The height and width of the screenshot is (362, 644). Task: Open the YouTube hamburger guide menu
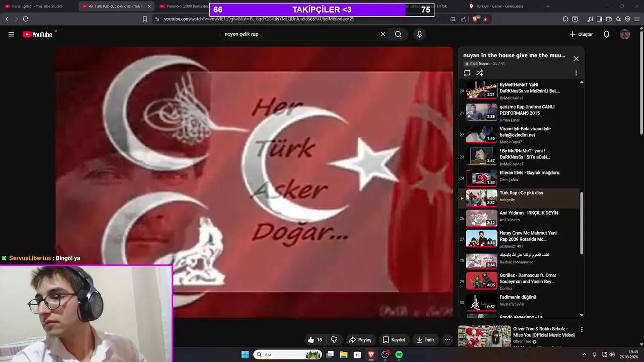(11, 34)
